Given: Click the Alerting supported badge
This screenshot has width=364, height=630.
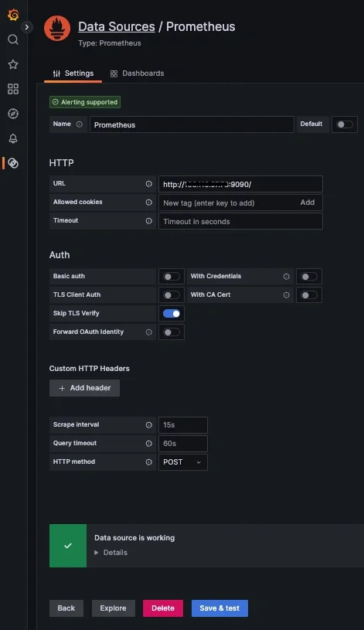Looking at the screenshot, I should [x=85, y=102].
